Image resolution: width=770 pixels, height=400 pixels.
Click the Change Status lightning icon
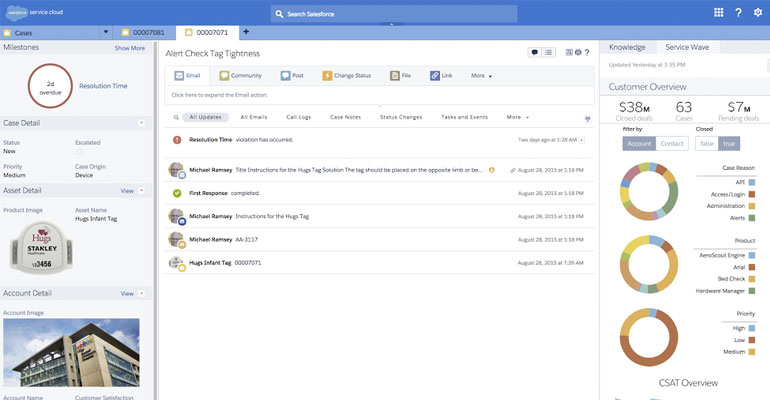[327, 76]
